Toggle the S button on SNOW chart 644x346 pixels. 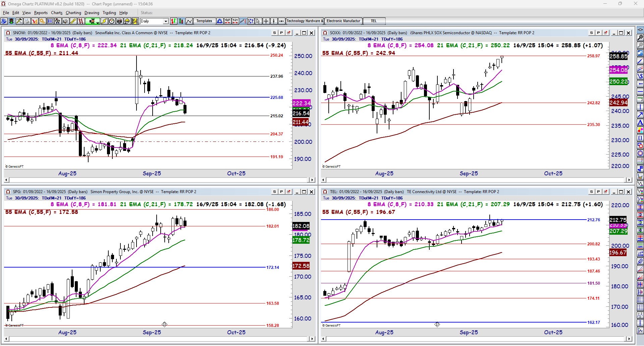(275, 33)
